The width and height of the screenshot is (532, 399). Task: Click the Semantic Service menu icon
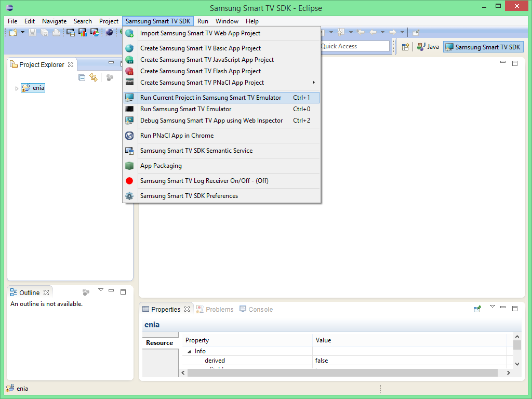129,151
